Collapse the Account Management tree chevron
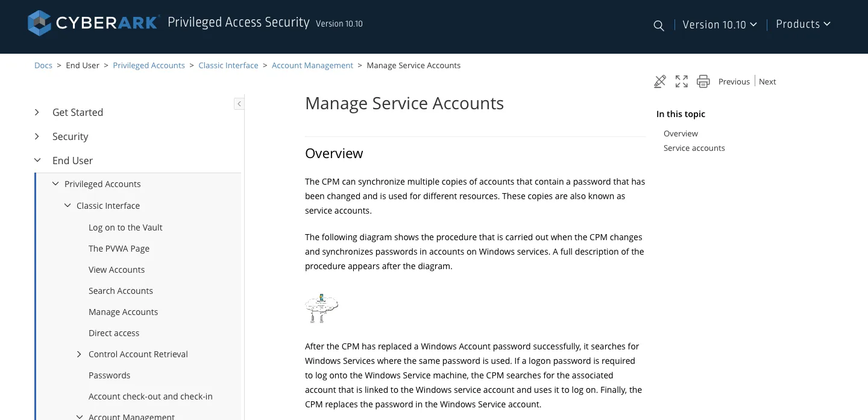The image size is (868, 420). point(80,416)
